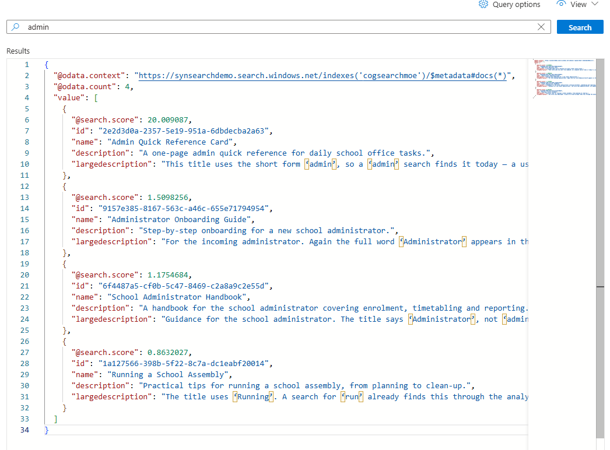
Task: Open the View dropdown menu
Action: point(577,4)
